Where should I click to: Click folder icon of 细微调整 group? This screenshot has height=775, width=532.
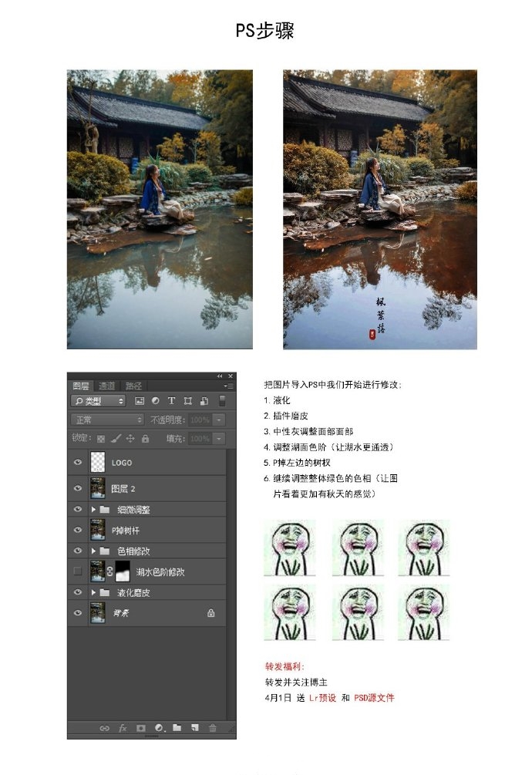pos(104,509)
